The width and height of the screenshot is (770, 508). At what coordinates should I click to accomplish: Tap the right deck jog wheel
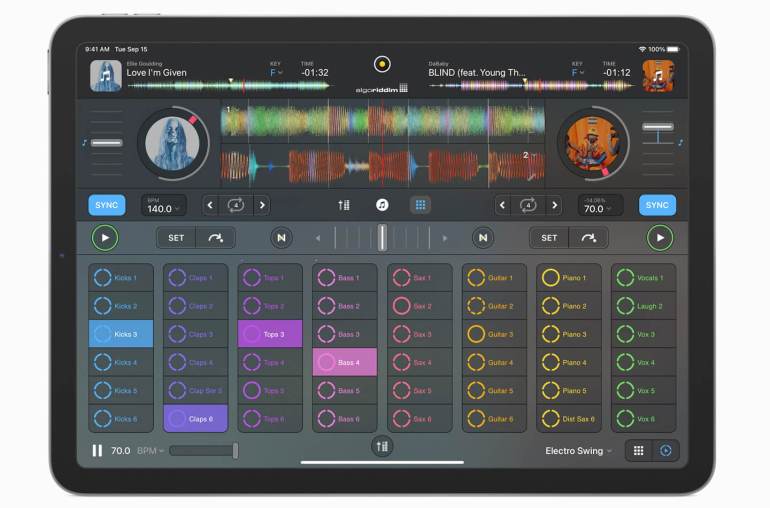(x=593, y=143)
